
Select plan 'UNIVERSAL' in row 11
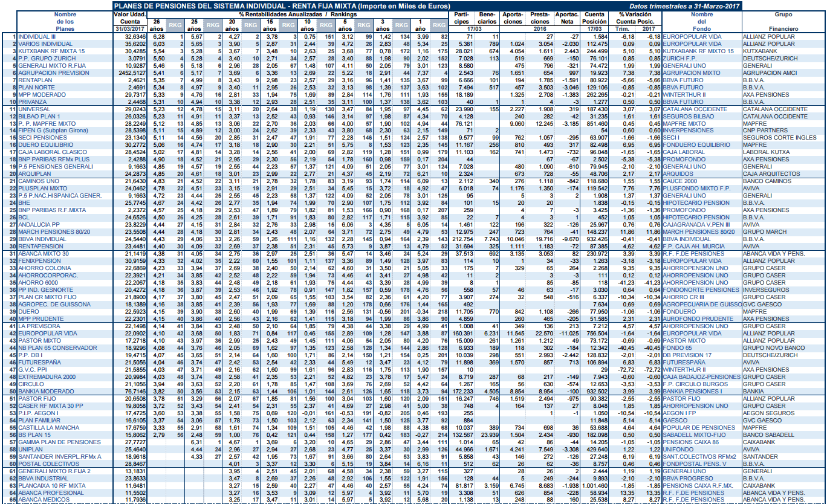coord(34,109)
